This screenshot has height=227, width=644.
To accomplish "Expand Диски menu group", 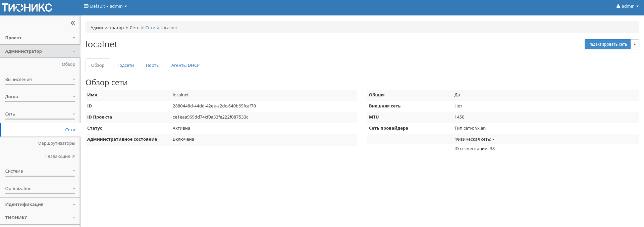I will (40, 97).
